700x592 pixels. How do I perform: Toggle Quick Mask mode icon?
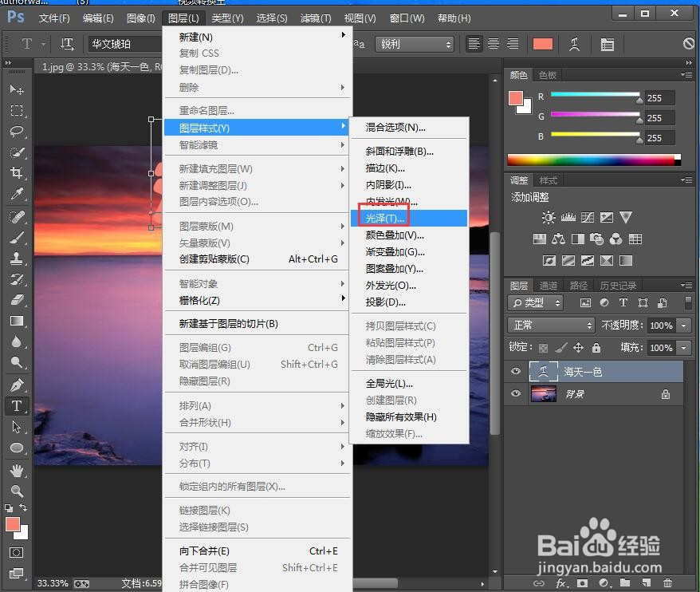17,553
